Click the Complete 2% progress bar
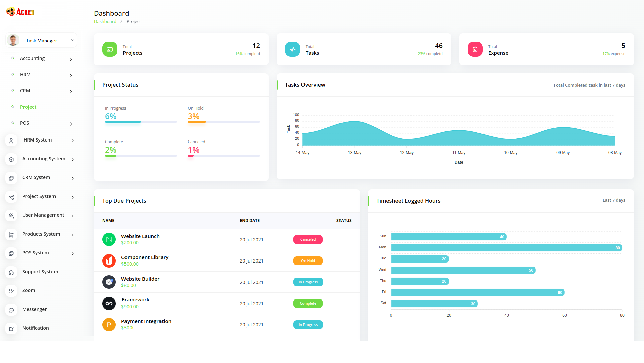This screenshot has width=644, height=363. point(141,156)
